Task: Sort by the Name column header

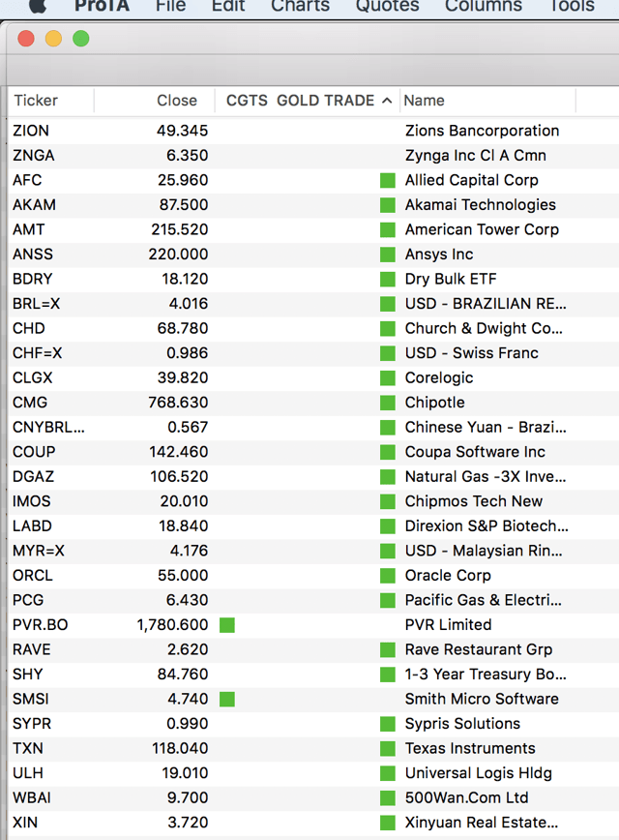Action: coord(424,101)
